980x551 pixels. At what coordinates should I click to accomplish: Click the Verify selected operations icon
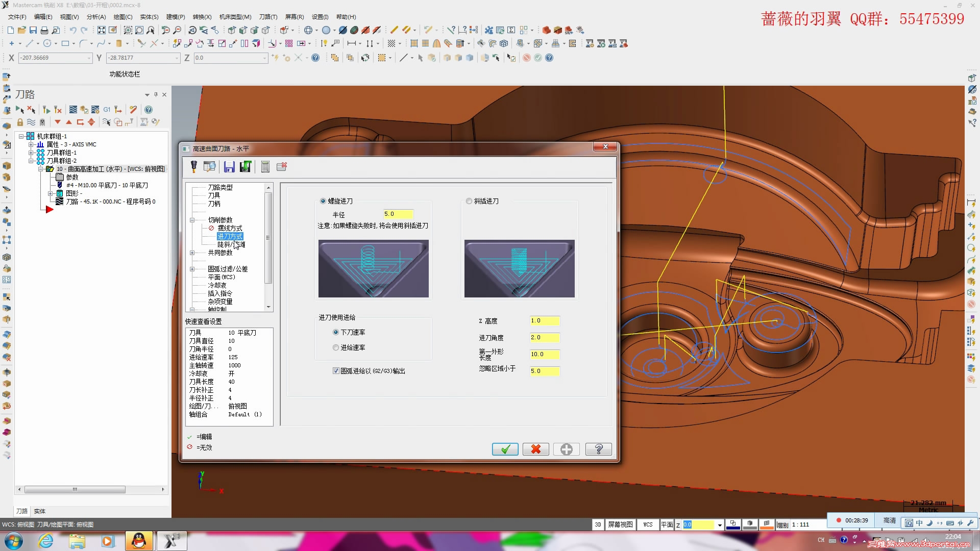click(84, 110)
